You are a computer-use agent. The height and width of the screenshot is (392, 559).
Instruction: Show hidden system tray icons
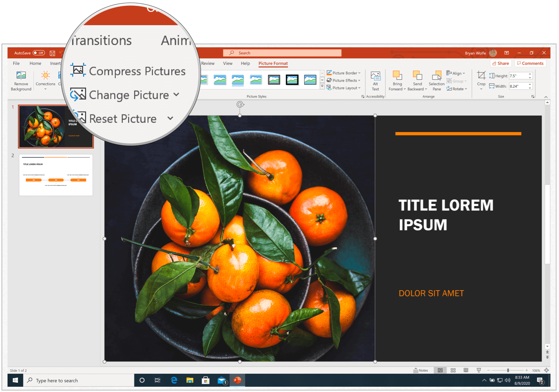pos(484,380)
